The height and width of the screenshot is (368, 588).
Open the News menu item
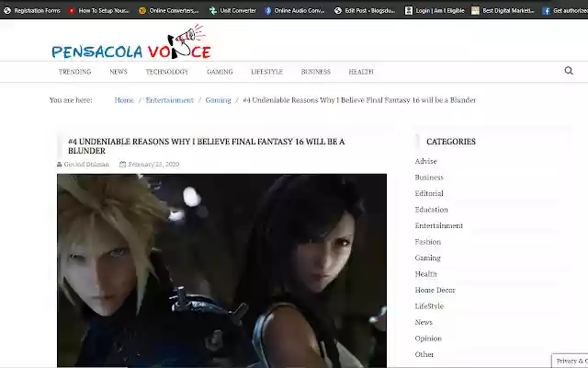119,72
